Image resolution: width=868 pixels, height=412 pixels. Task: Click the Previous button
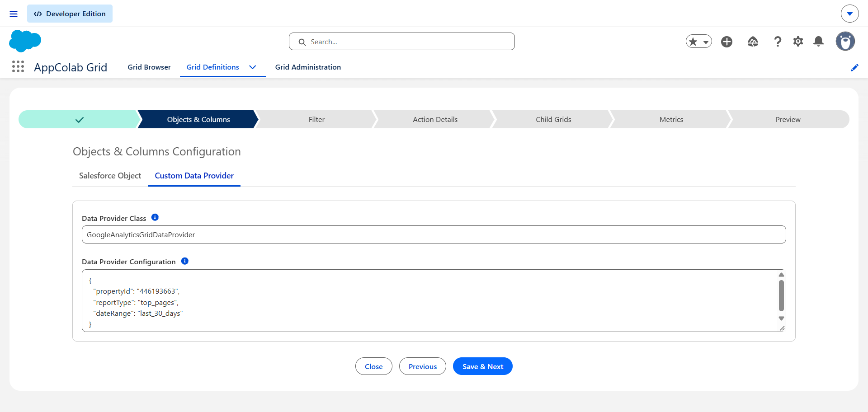(423, 366)
